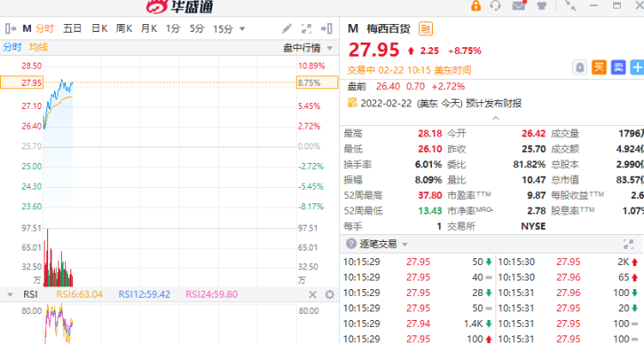The width and height of the screenshot is (644, 344).
Task: Click the orange Buy (买) button
Action: pos(598,67)
